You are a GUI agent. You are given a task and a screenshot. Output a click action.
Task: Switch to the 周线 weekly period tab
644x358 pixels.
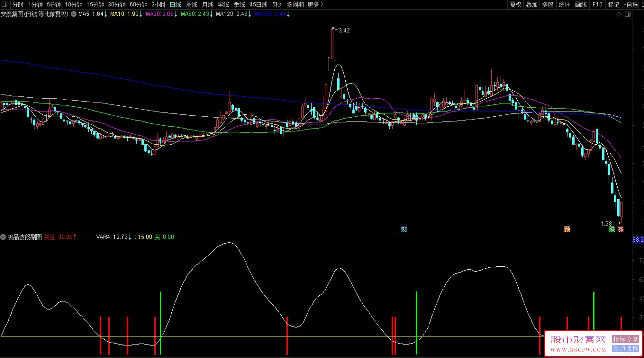[x=192, y=5]
